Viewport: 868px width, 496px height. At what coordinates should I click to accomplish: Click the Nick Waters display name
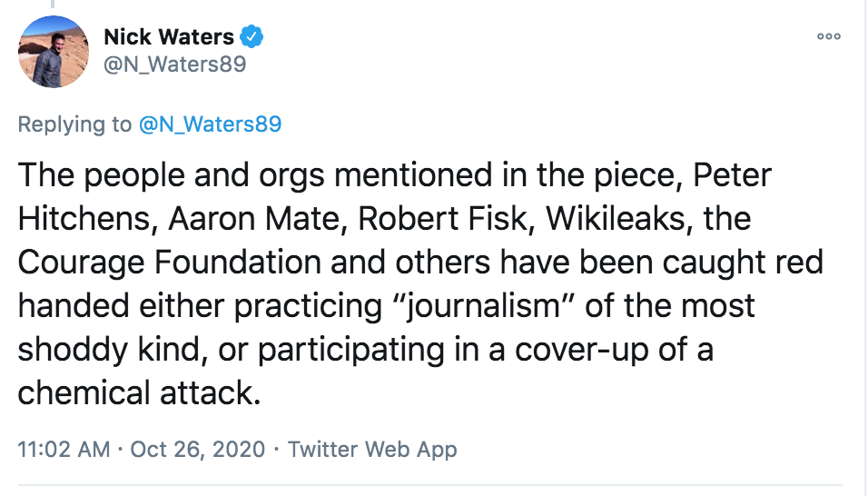pyautogui.click(x=168, y=37)
